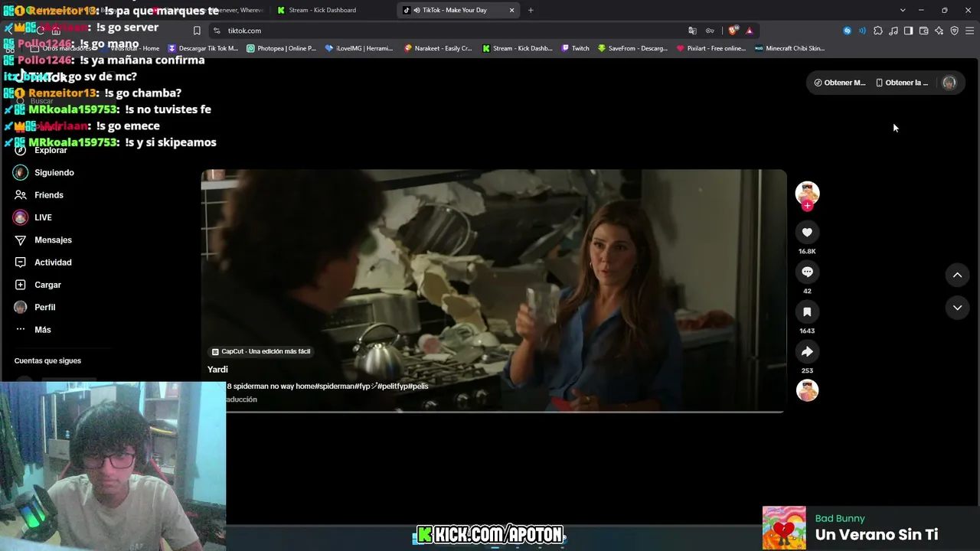Open Brave Shields lion icon
980x551 pixels.
pos(733,31)
